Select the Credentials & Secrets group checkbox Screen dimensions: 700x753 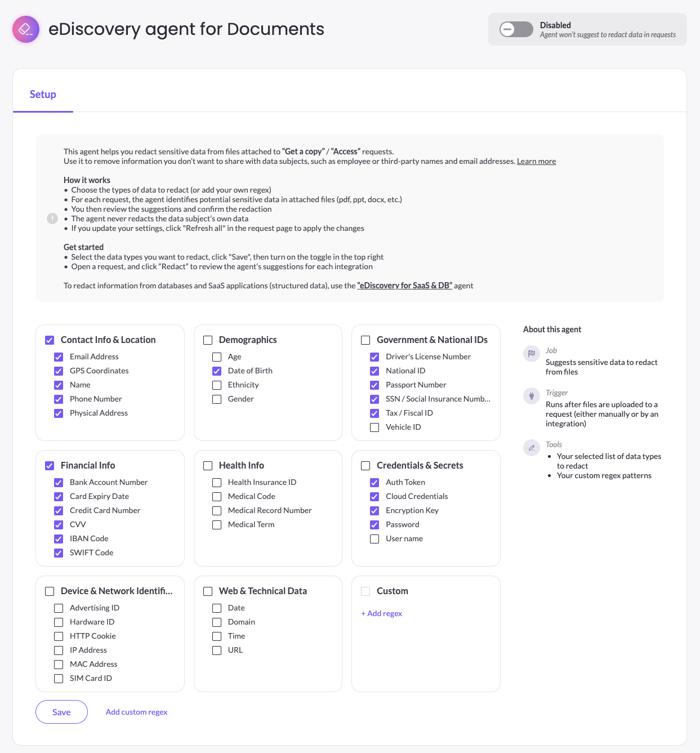(365, 466)
